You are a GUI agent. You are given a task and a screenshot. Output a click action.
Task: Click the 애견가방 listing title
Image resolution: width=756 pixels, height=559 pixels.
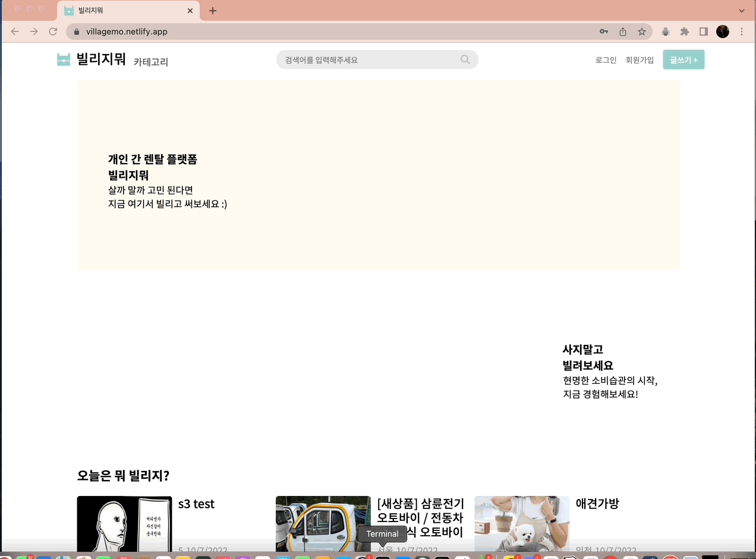coord(597,503)
